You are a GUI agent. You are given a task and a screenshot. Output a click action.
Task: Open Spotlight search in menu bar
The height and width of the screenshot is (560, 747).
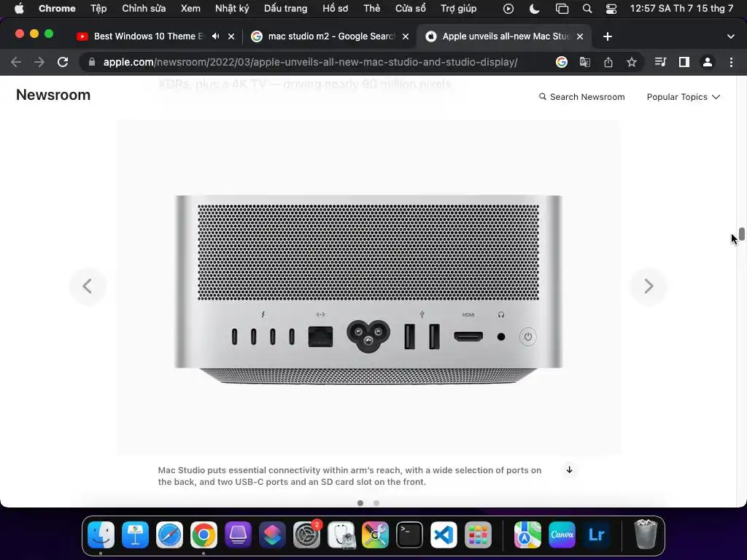click(x=587, y=9)
